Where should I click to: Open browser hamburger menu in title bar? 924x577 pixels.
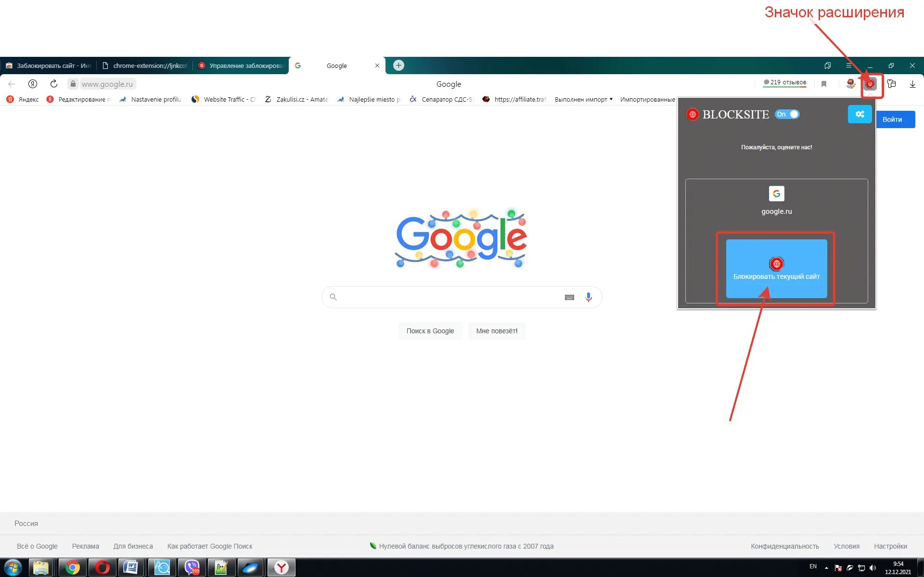click(x=848, y=66)
